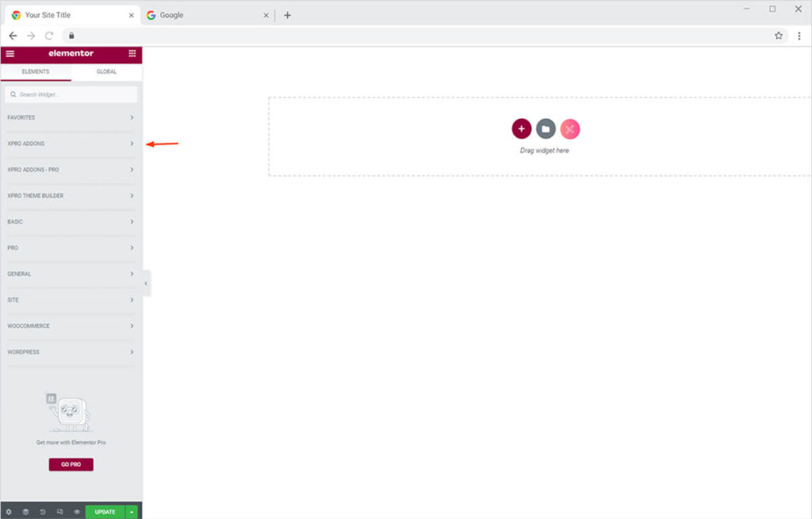
Task: Open the Navigator layers icon
Action: coord(25,512)
